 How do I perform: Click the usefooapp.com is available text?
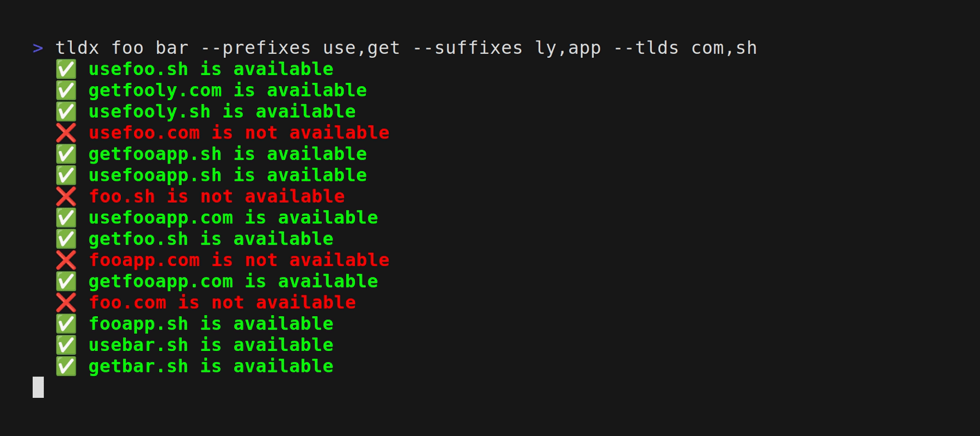(x=233, y=218)
